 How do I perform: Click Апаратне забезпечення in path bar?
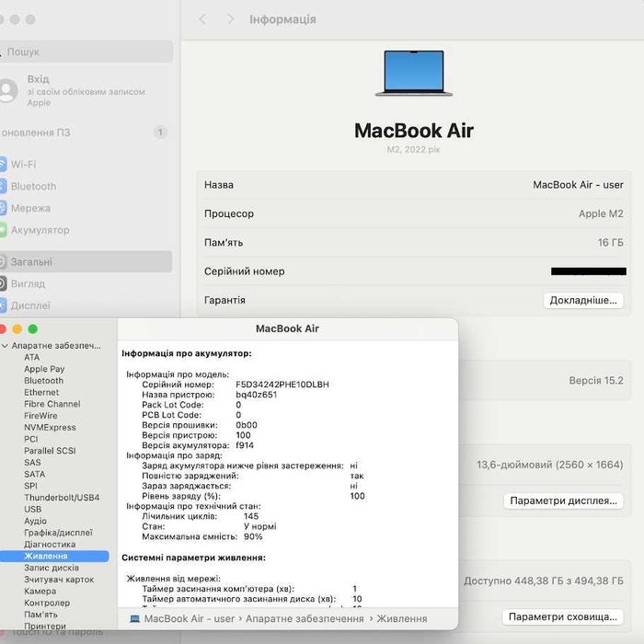coord(305,618)
